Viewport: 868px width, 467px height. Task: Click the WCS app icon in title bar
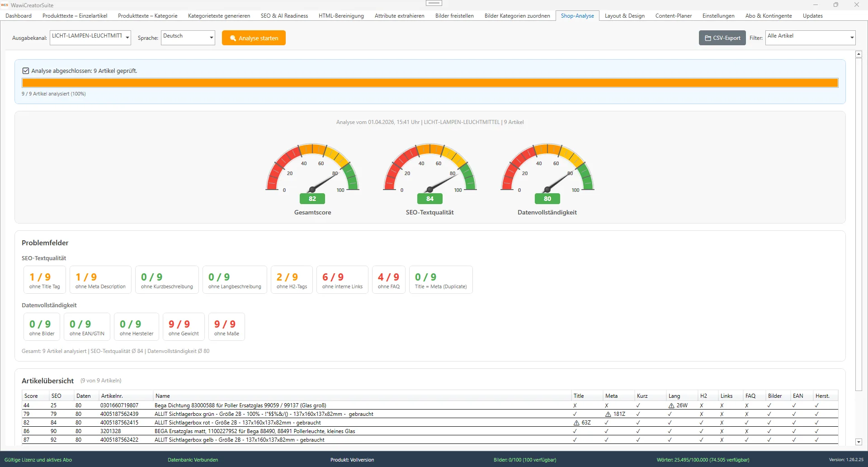click(5, 5)
